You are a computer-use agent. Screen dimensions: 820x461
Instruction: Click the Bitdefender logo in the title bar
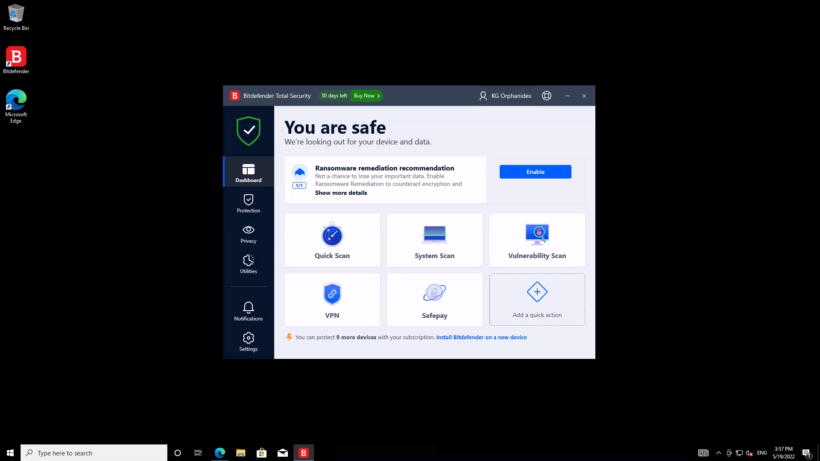point(234,96)
